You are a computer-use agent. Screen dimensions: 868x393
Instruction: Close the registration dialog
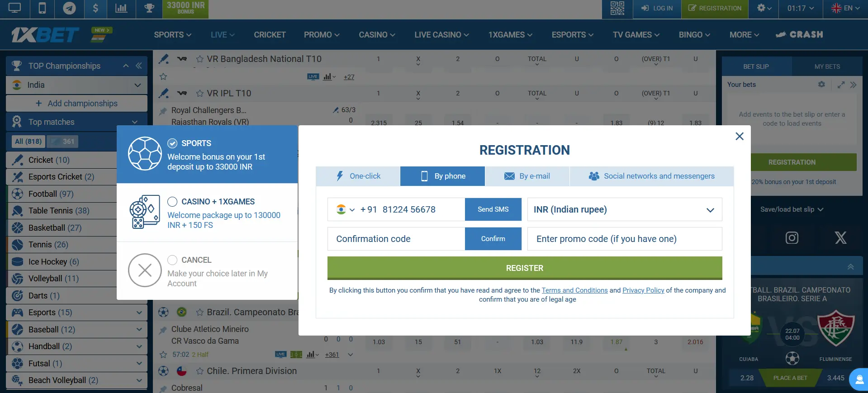click(x=740, y=136)
